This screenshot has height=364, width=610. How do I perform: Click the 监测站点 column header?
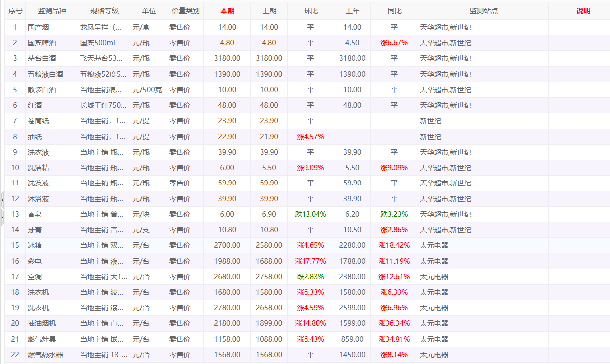[x=483, y=11]
